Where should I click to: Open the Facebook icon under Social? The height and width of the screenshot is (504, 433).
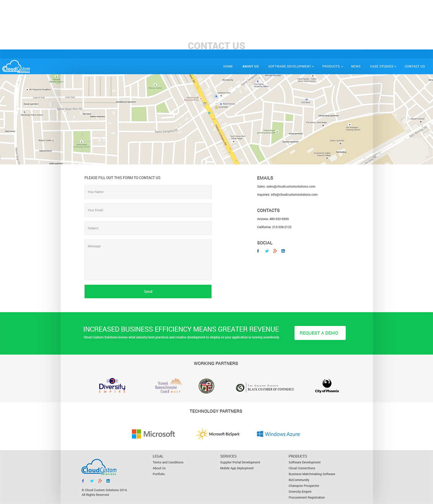[x=258, y=251]
